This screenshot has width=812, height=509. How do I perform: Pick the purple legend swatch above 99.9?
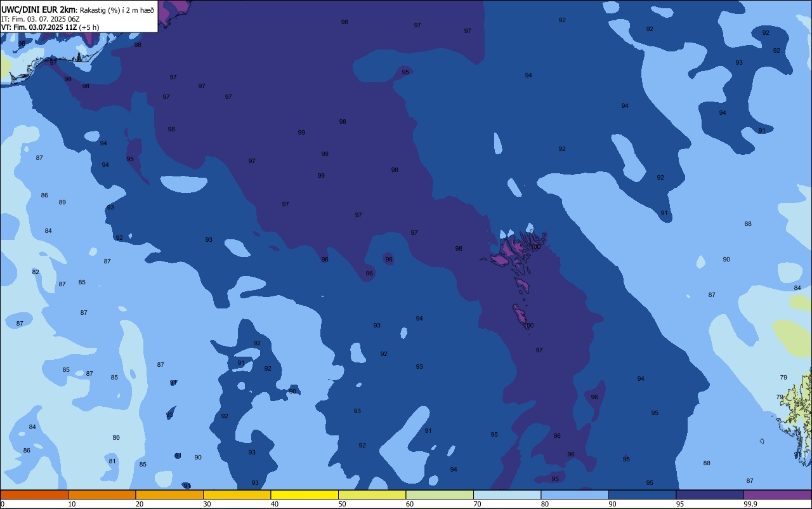(x=777, y=494)
